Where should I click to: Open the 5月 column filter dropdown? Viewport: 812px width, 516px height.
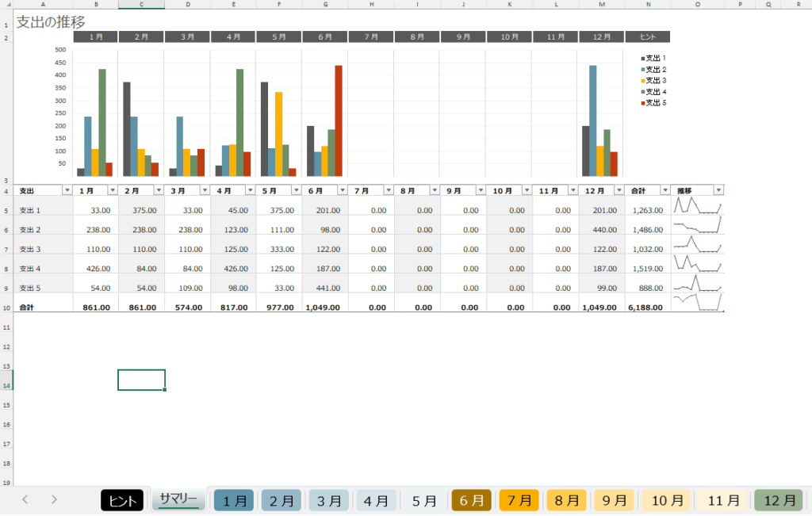point(297,190)
